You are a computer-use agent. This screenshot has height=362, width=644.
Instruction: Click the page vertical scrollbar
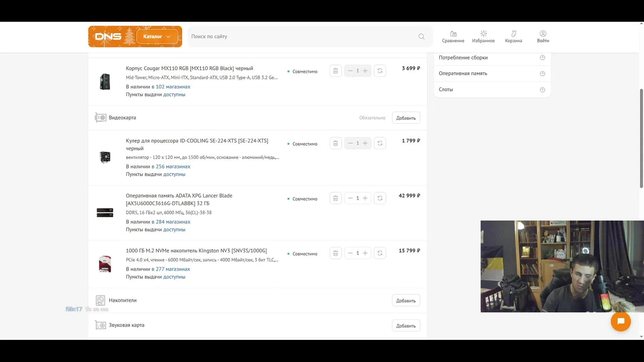click(641, 138)
